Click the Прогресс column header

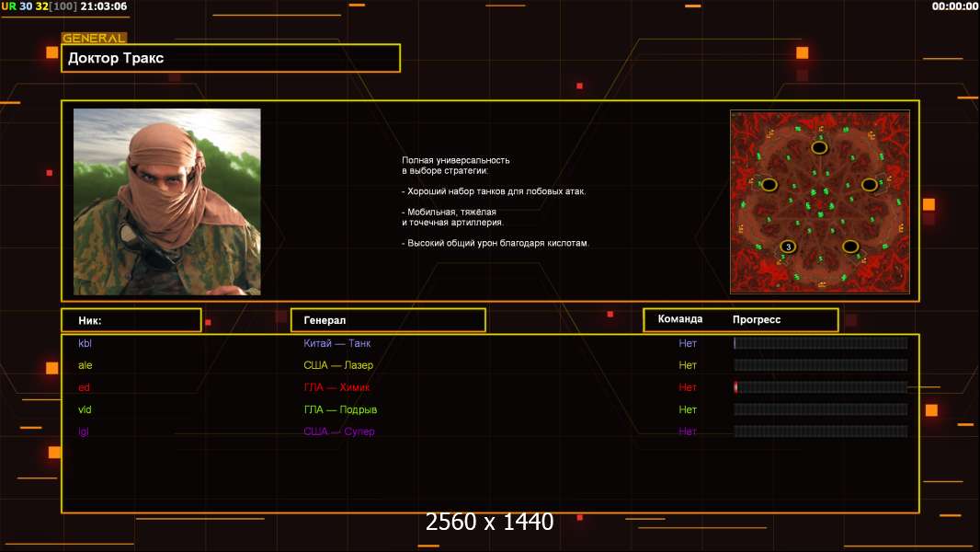[757, 319]
